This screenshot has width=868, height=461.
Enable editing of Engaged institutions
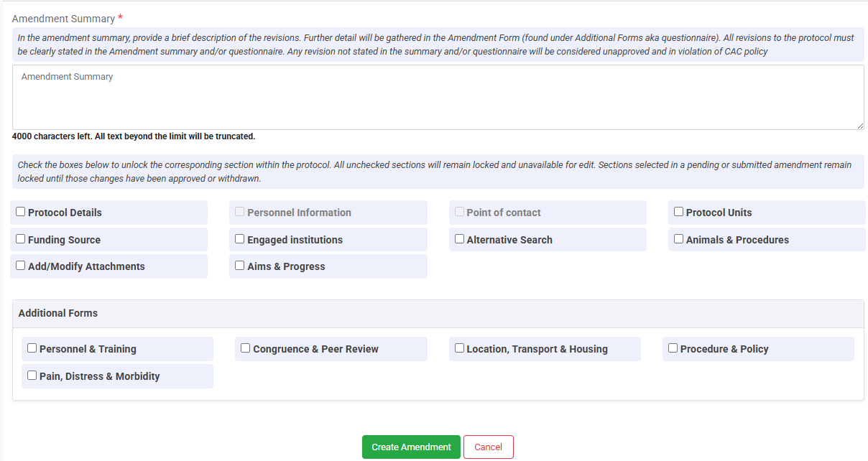(239, 238)
